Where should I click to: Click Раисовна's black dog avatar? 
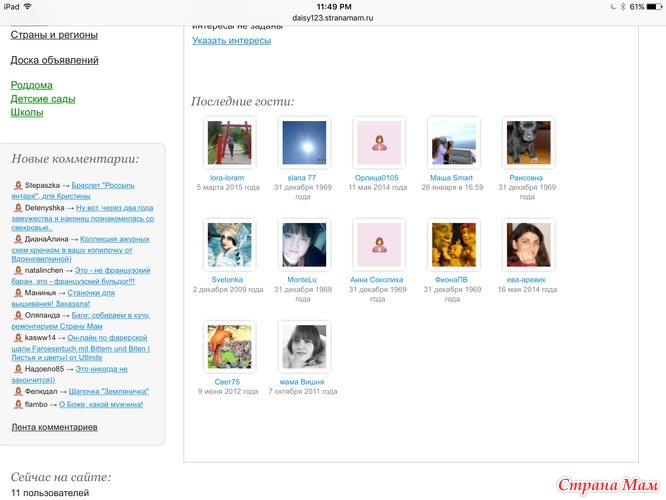530,143
